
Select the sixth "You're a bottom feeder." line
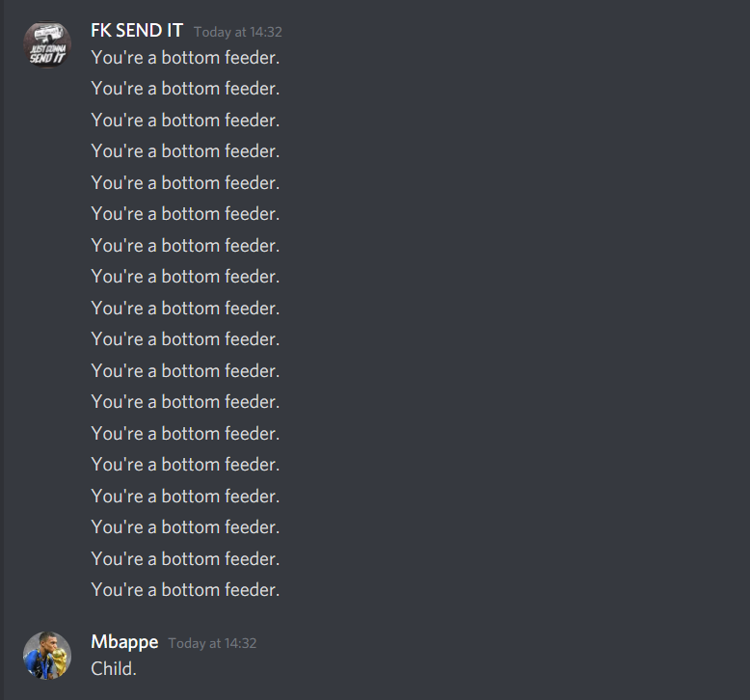[186, 214]
